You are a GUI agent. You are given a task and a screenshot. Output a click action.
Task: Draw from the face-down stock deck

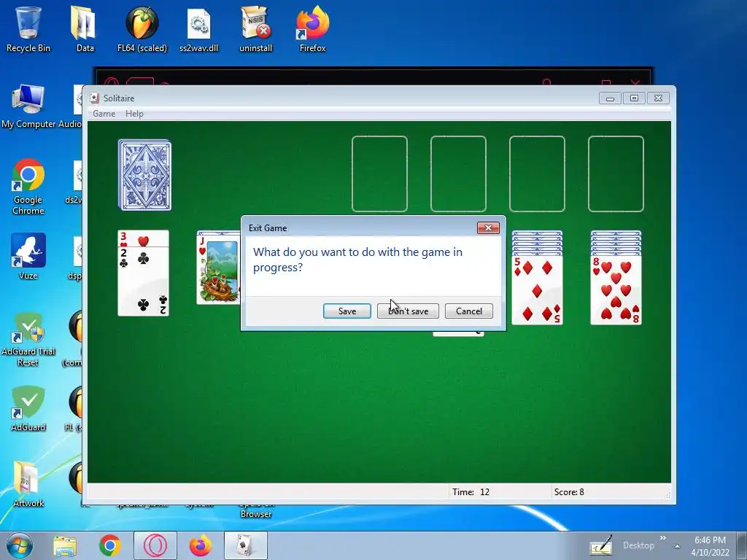(x=145, y=175)
